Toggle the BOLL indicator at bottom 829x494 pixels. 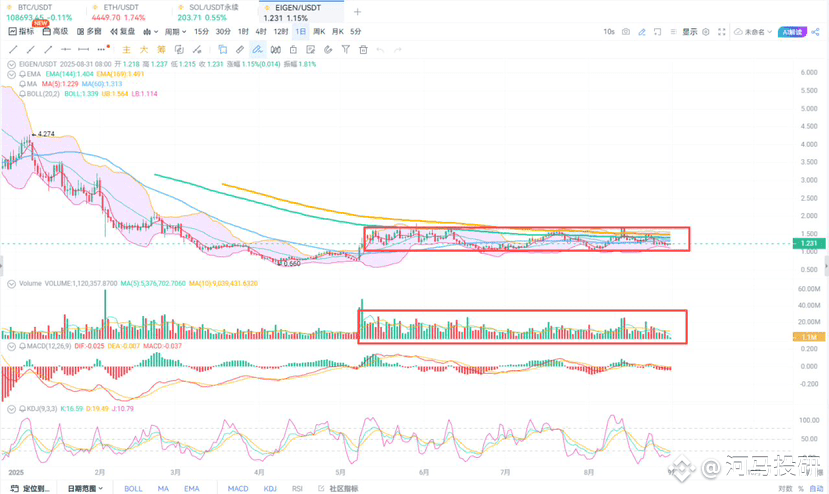pos(133,488)
